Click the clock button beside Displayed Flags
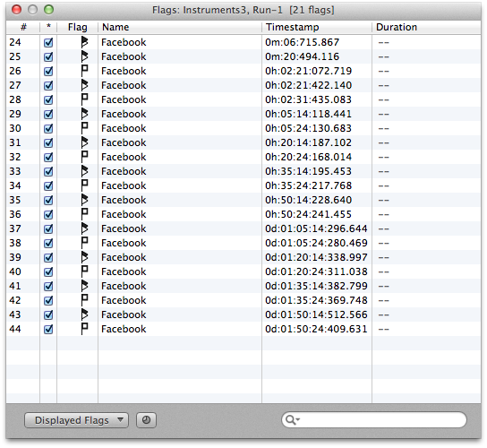This screenshot has width=487, height=448. coord(146,420)
